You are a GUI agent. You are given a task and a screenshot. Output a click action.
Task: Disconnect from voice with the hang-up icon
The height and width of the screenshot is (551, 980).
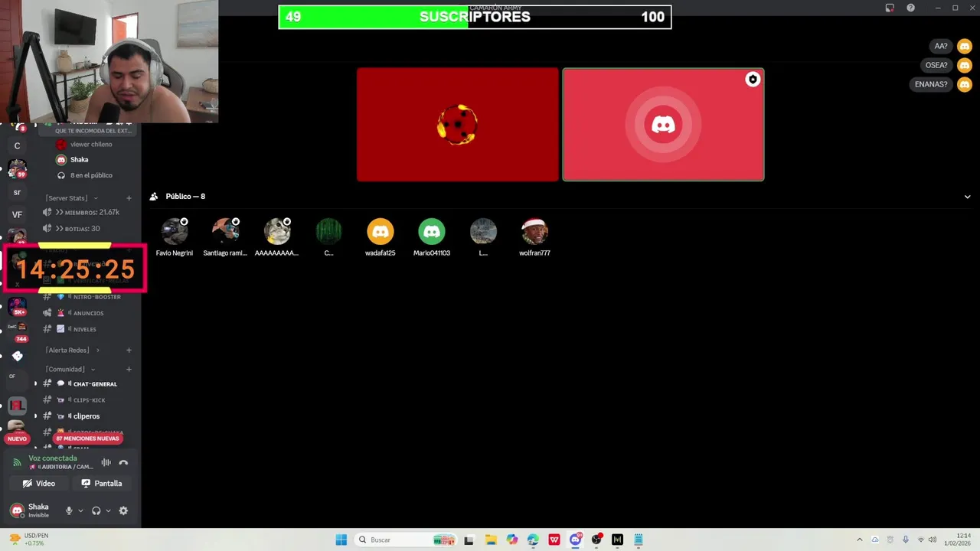123,462
